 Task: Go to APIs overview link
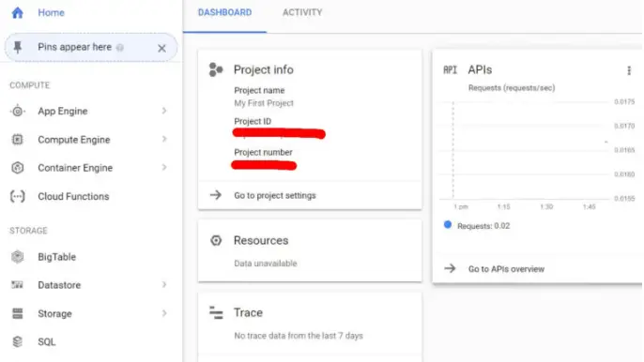click(506, 269)
